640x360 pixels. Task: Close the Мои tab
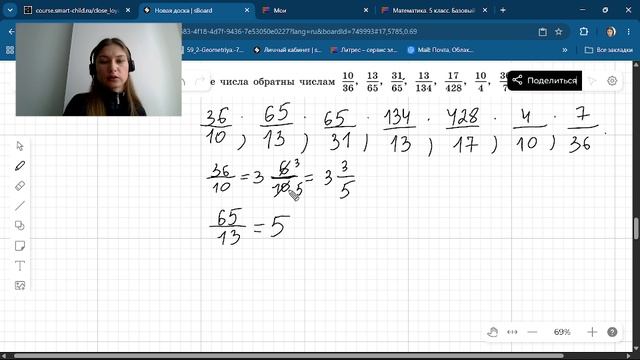366,11
